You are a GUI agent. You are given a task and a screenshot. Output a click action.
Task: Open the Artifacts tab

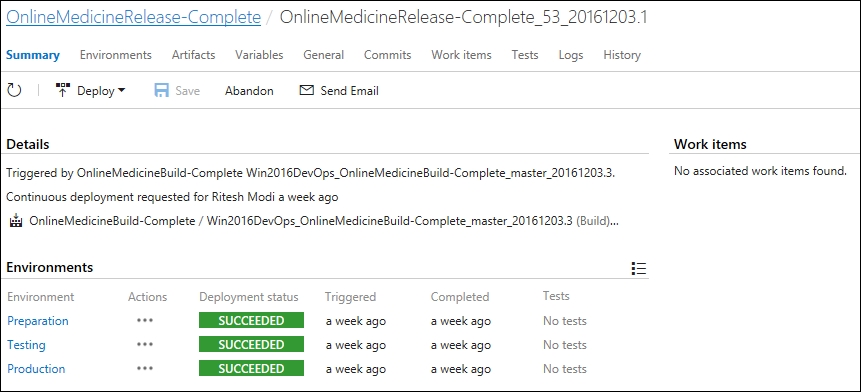(193, 55)
